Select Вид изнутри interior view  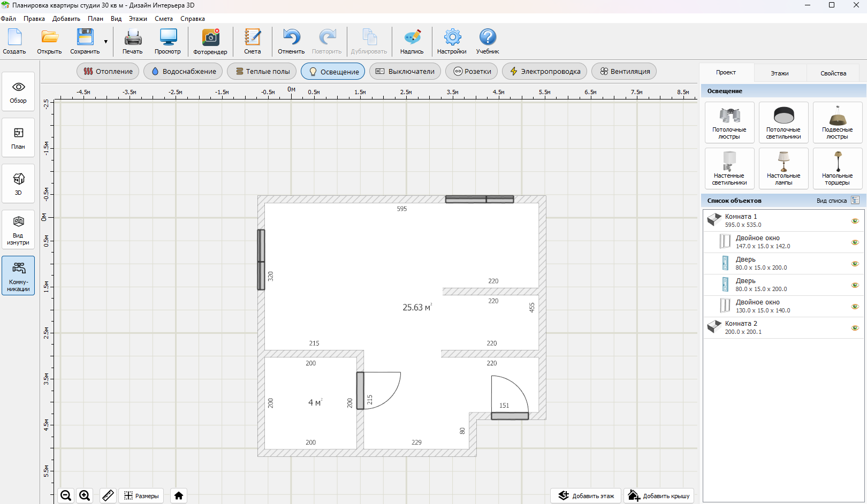[x=18, y=230]
